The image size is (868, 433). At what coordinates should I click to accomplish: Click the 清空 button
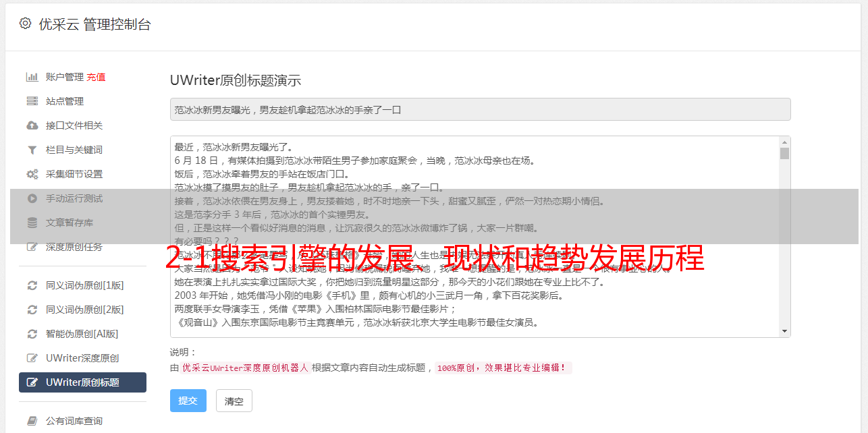tap(234, 401)
